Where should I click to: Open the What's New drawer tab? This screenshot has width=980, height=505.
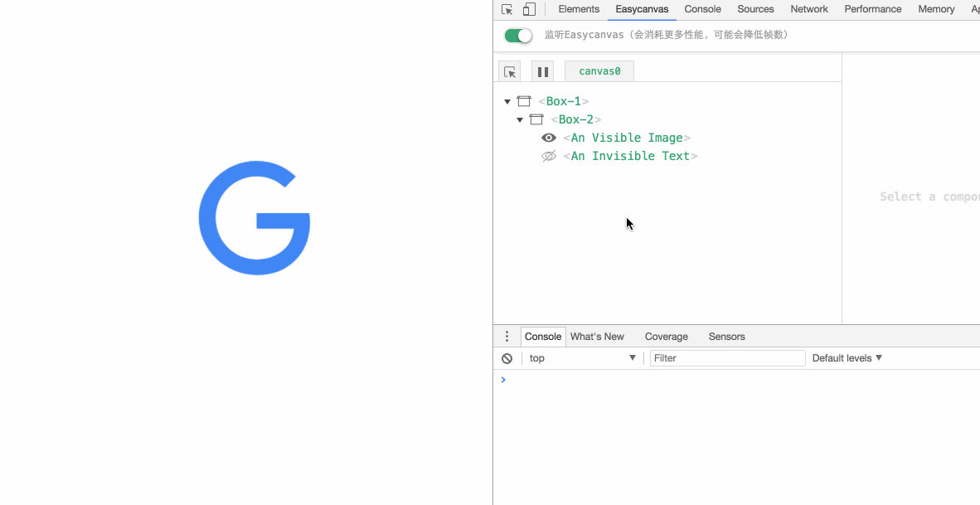(597, 336)
